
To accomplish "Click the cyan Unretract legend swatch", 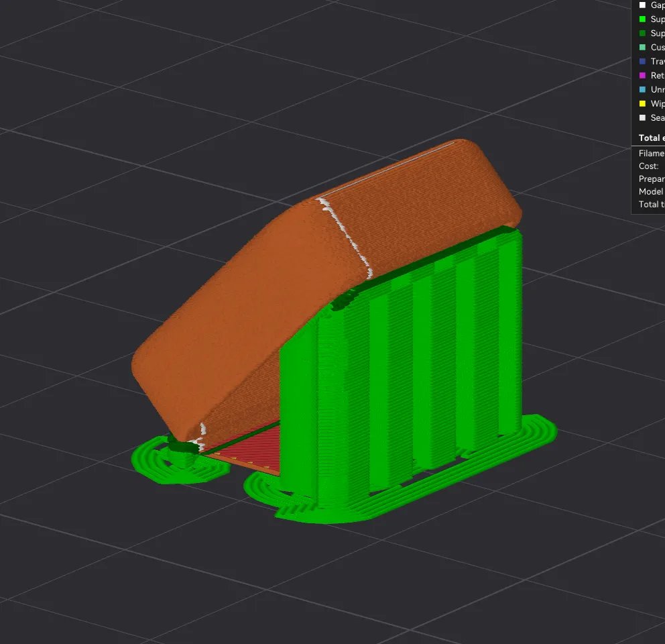I will point(642,90).
